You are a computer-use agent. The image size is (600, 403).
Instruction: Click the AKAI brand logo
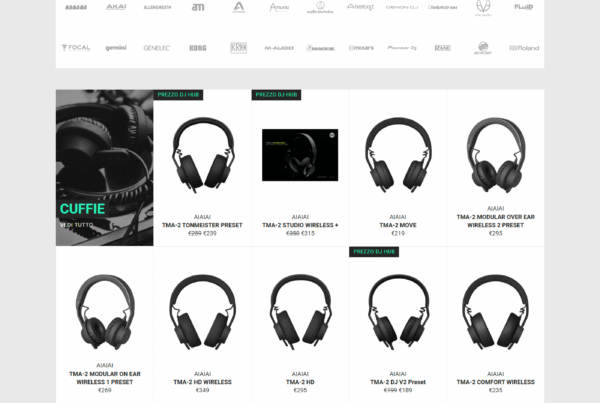[x=117, y=7]
